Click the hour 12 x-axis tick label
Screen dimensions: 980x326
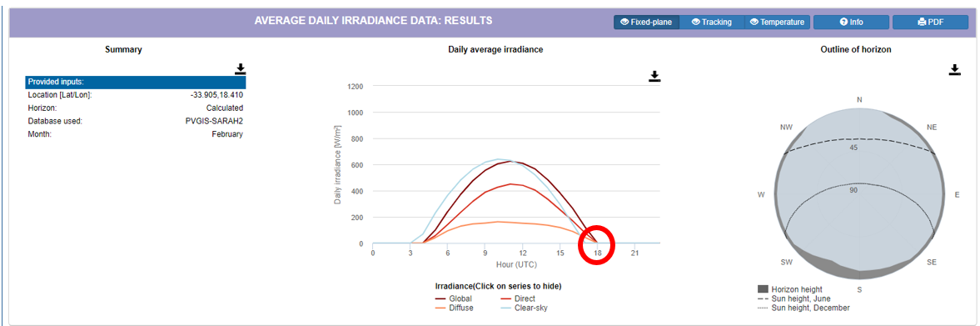tap(523, 253)
